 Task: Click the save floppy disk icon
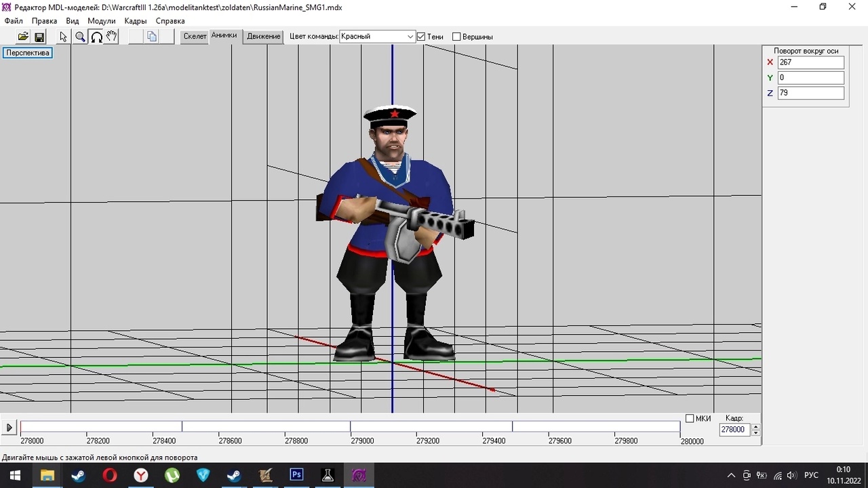(39, 37)
